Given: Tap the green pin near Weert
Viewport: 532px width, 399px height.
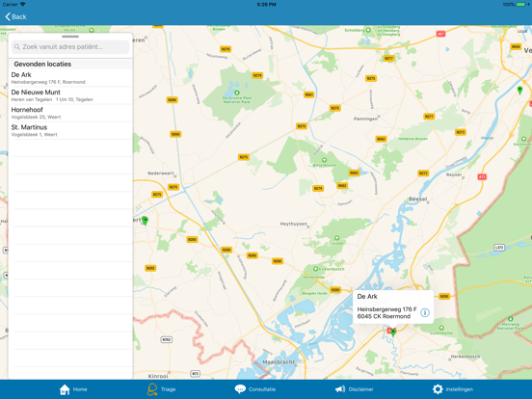Looking at the screenshot, I should pos(145,221).
